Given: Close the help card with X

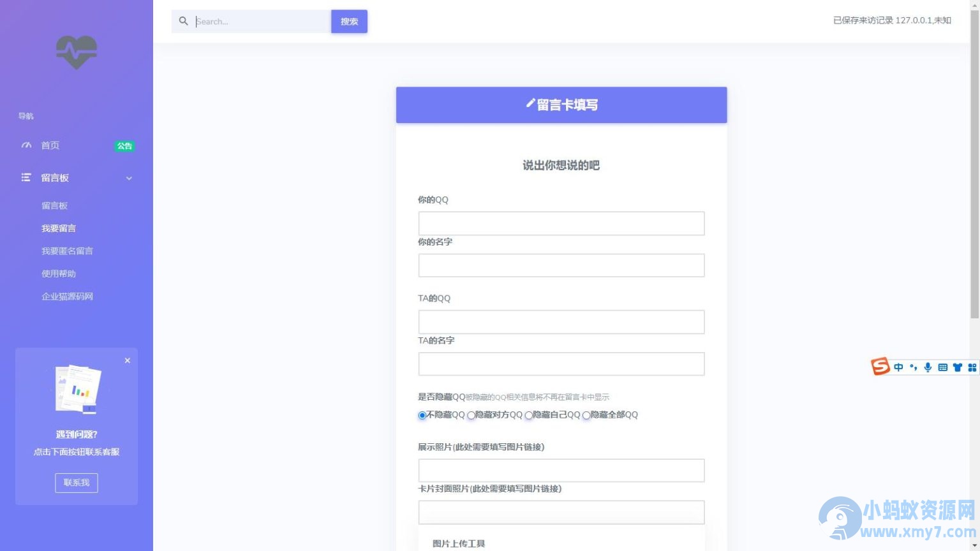Looking at the screenshot, I should point(128,360).
